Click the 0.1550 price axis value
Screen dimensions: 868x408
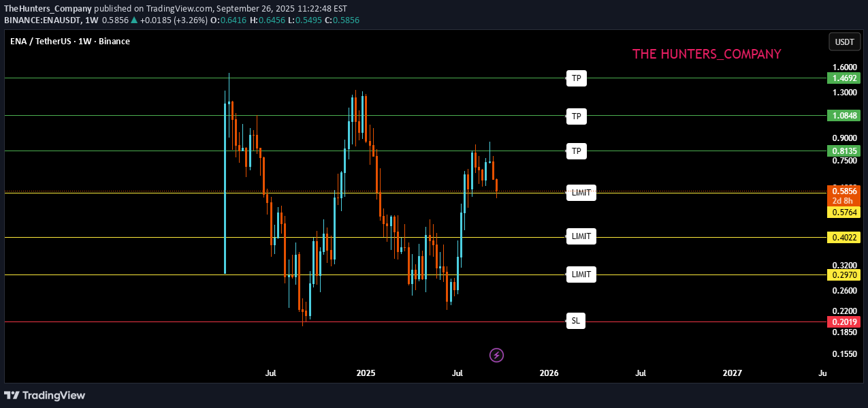tap(844, 354)
